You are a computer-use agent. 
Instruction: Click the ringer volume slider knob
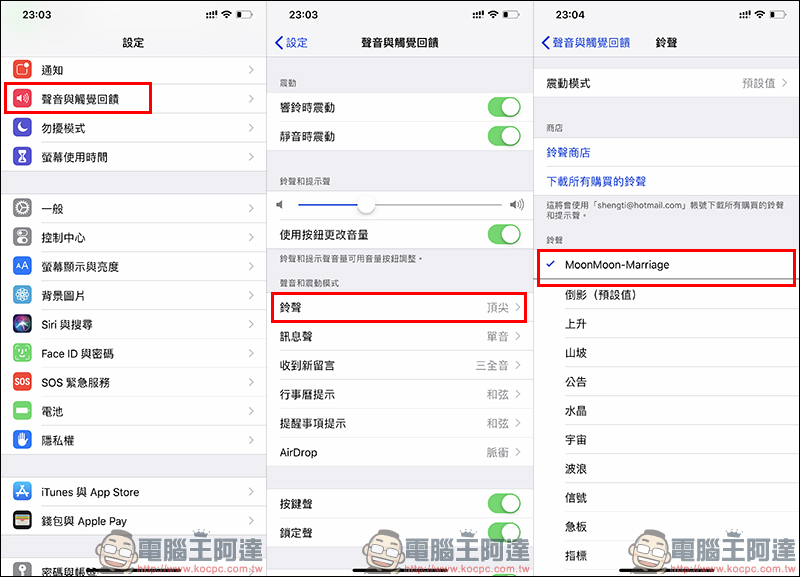coord(366,205)
